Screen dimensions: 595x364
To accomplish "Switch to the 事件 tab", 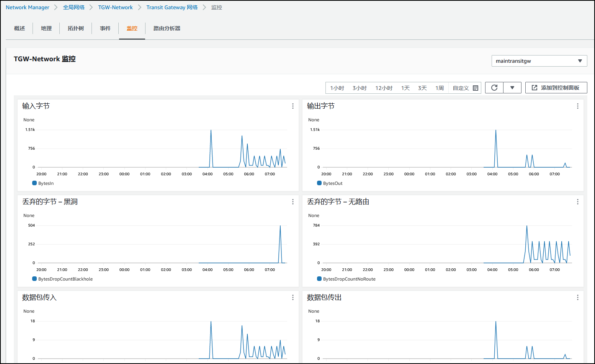I will click(105, 28).
